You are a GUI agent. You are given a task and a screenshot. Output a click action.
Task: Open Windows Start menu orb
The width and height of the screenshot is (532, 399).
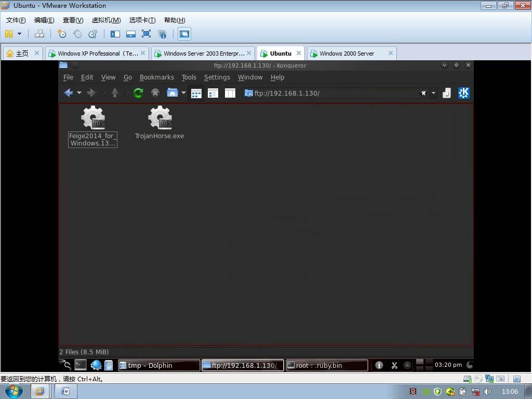[14, 391]
